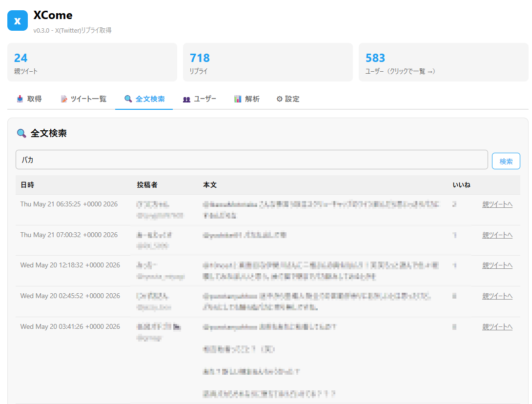Focus the search field containing バカ
The image size is (532, 404).
pyautogui.click(x=251, y=160)
